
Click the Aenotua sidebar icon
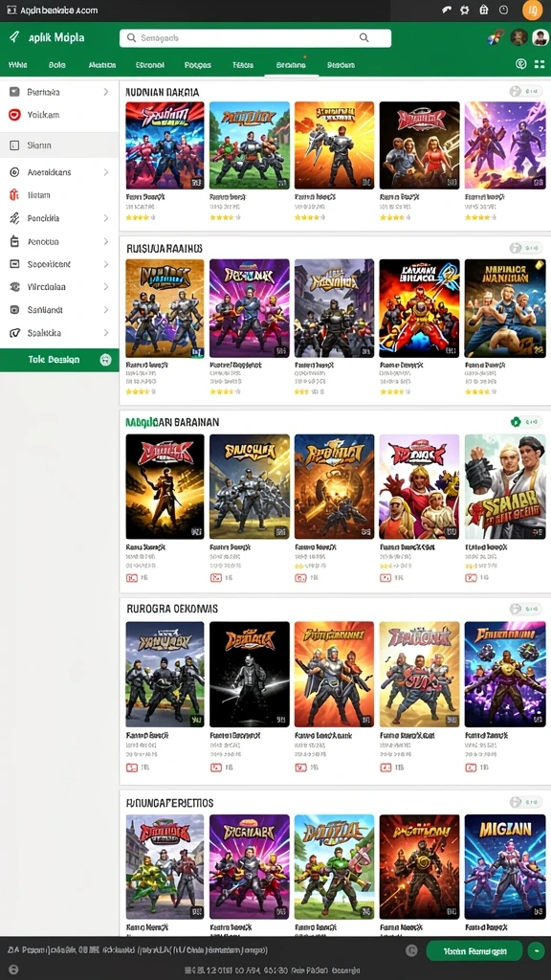click(x=15, y=241)
